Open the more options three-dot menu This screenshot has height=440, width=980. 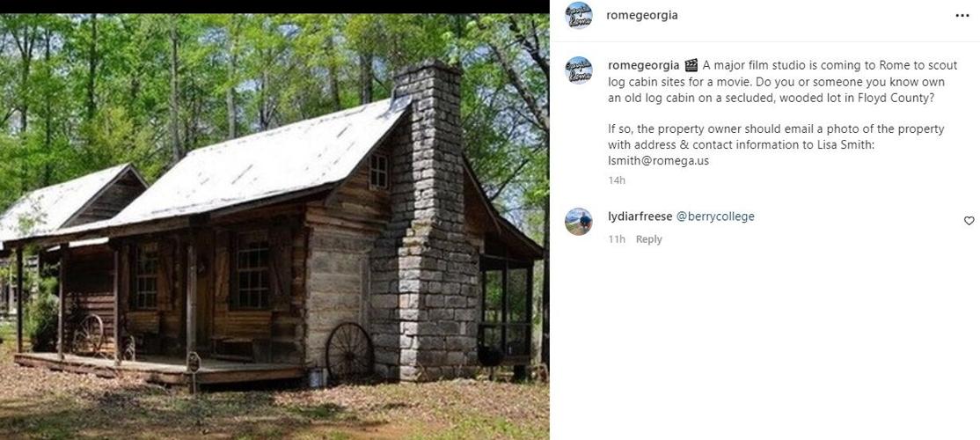tap(962, 16)
